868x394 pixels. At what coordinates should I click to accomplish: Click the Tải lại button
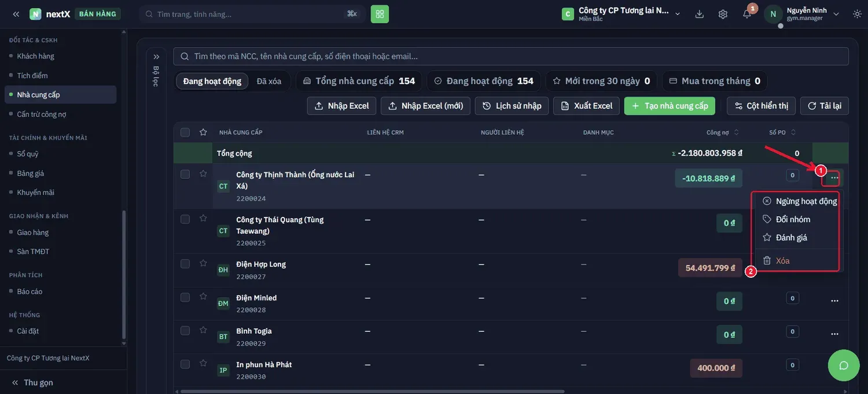pos(825,106)
